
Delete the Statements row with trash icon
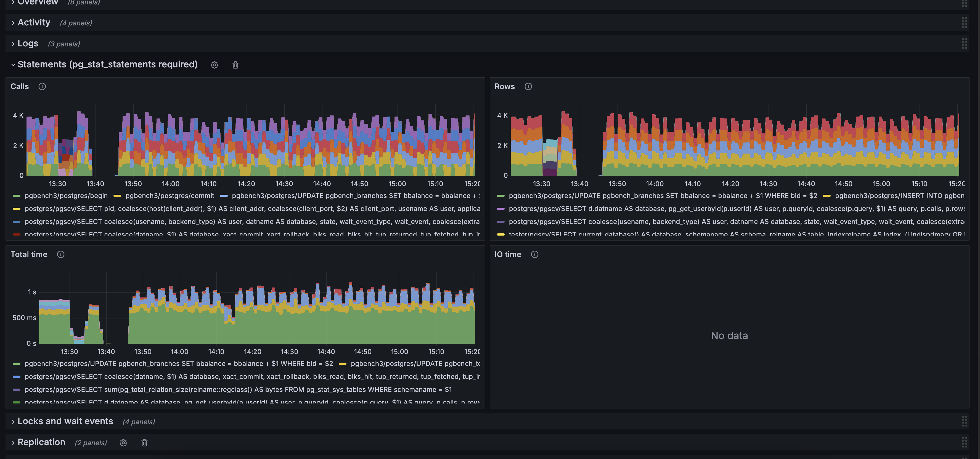[x=235, y=65]
